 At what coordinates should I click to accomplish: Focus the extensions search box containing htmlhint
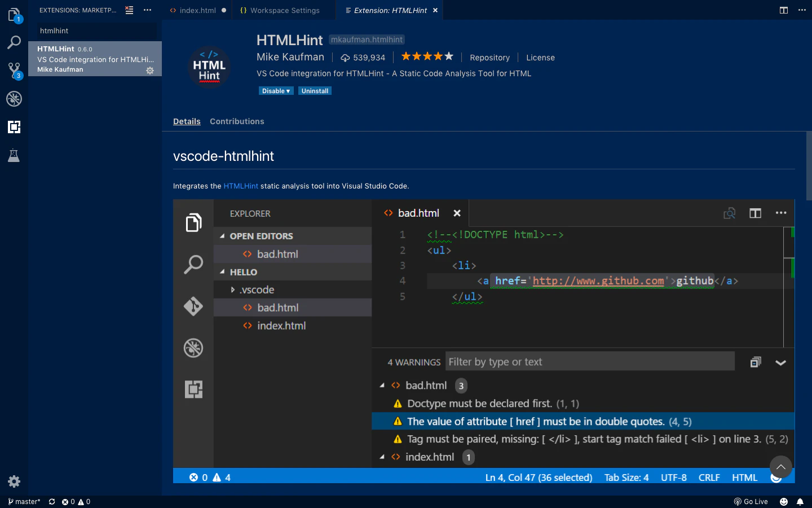pyautogui.click(x=97, y=31)
